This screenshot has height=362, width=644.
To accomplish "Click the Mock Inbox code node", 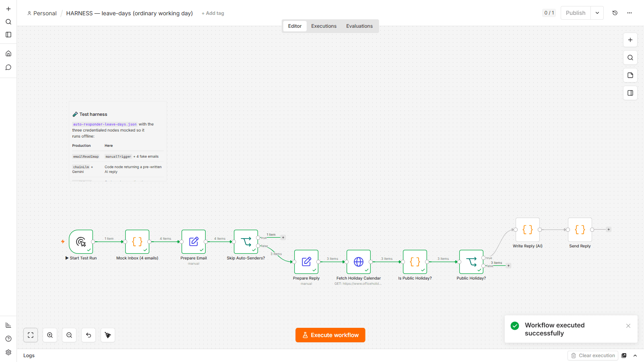I will click(x=137, y=242).
